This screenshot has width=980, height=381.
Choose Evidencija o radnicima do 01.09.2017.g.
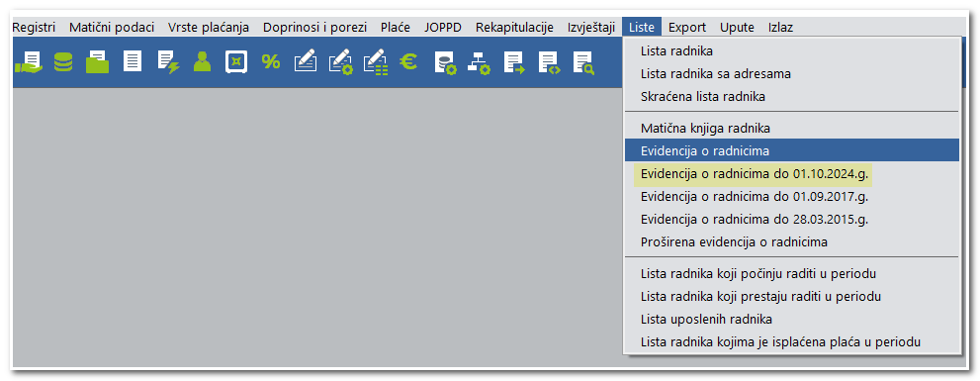(x=791, y=197)
